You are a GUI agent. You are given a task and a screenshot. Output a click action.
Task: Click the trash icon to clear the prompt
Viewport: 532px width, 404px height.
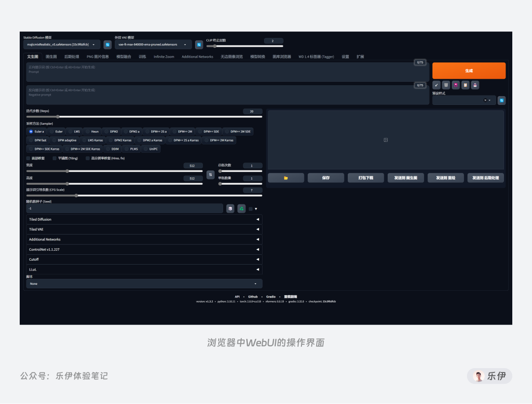446,85
